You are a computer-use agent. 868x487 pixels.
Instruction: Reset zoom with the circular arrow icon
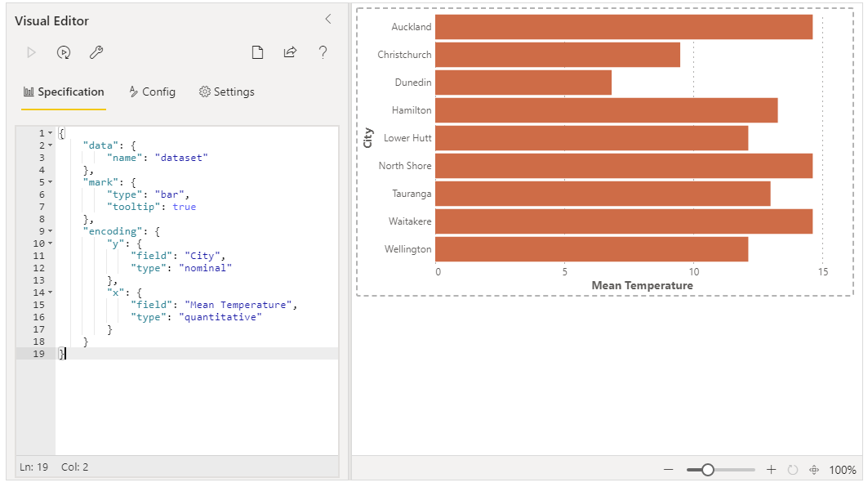pyautogui.click(x=793, y=470)
